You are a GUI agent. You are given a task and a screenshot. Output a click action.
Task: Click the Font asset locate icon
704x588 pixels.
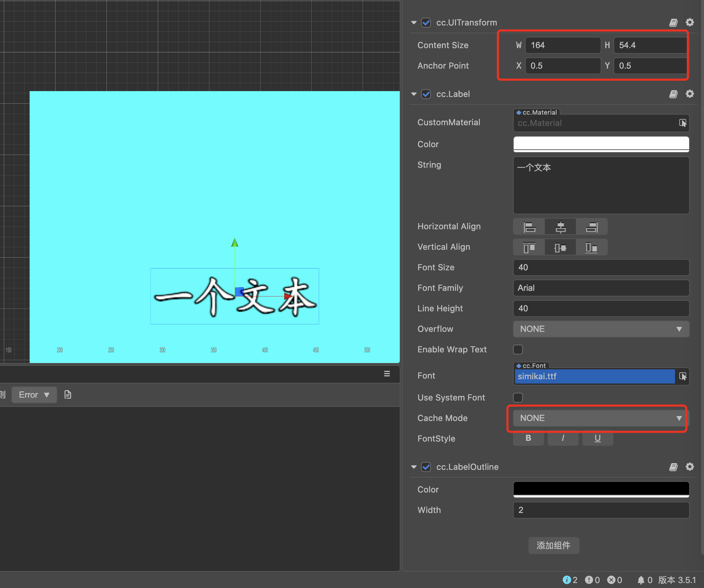click(682, 376)
